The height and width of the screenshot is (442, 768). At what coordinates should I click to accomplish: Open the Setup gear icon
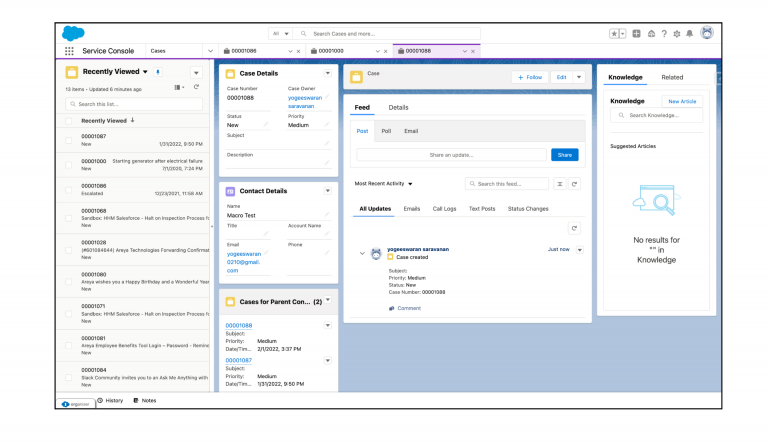click(x=677, y=34)
